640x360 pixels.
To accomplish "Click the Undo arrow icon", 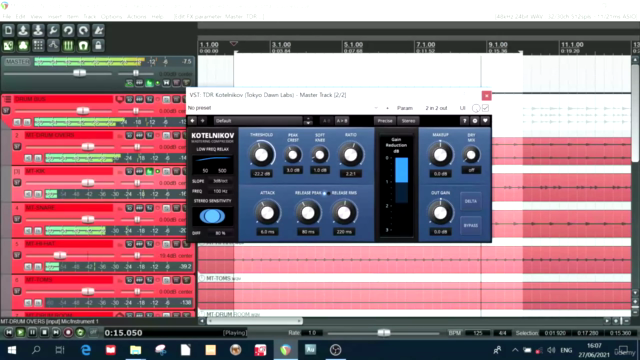I will 68,30.
